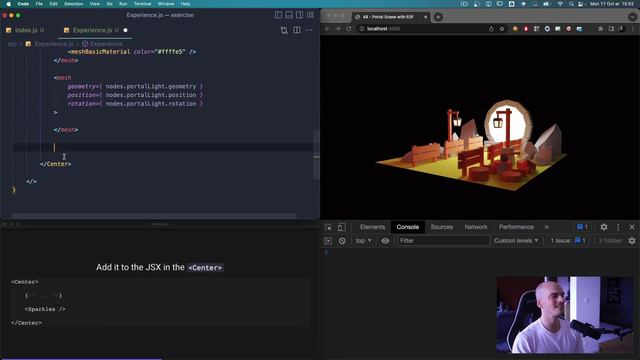640x360 pixels.
Task: Go forward in the browser
Action: click(338, 29)
